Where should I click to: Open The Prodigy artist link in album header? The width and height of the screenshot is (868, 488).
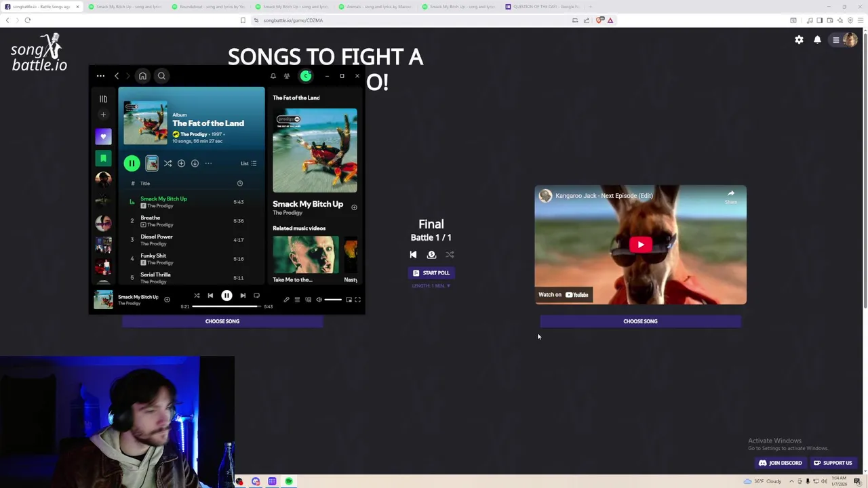(194, 134)
